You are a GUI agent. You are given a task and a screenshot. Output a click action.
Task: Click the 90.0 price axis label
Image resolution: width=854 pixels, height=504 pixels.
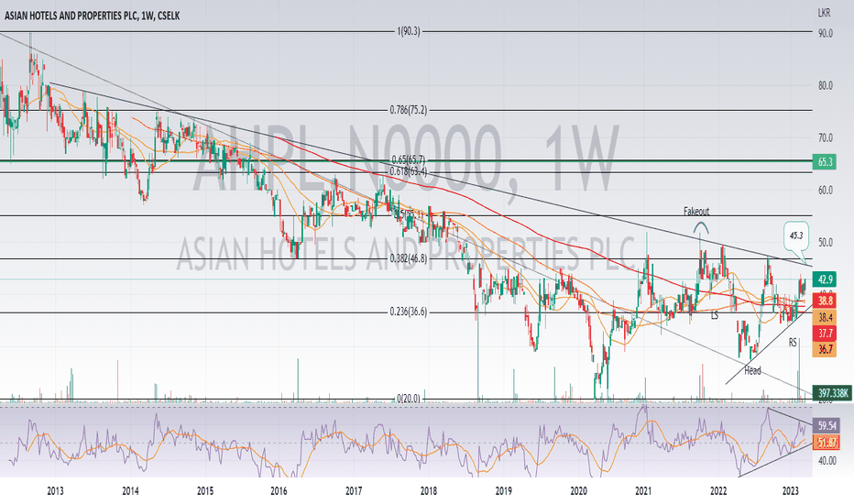tap(825, 33)
